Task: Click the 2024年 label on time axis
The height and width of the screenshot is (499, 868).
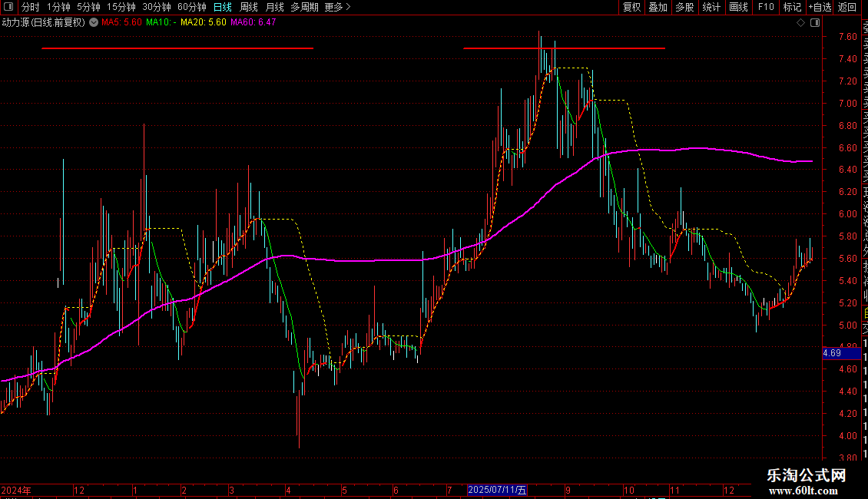Action: click(16, 490)
